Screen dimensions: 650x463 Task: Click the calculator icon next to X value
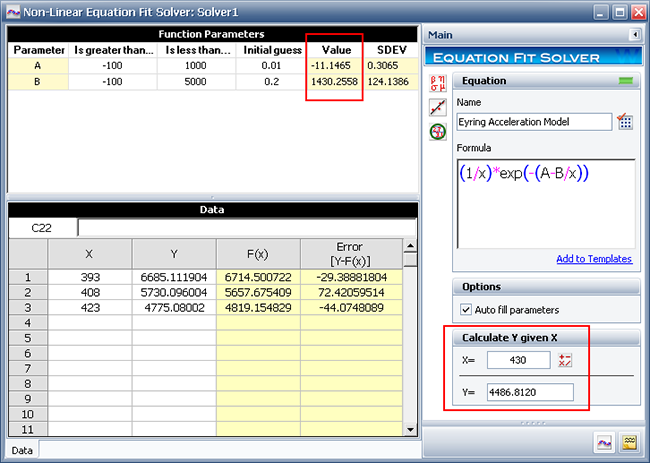(x=564, y=360)
